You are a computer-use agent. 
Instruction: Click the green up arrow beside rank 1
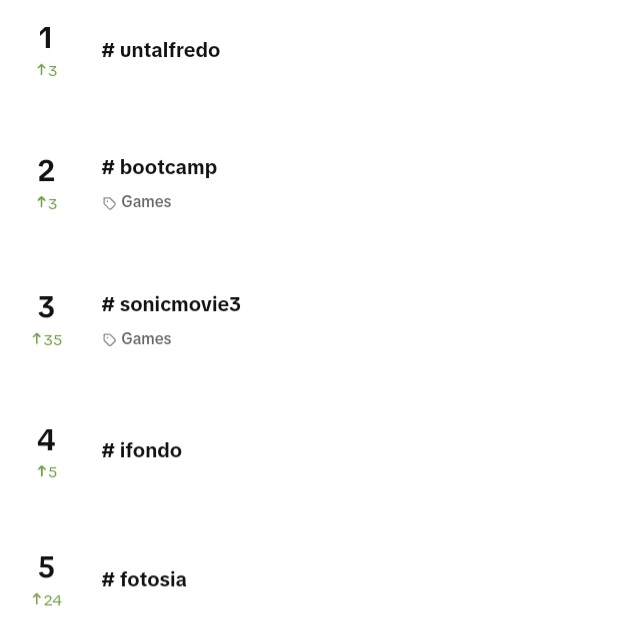[x=41, y=69]
